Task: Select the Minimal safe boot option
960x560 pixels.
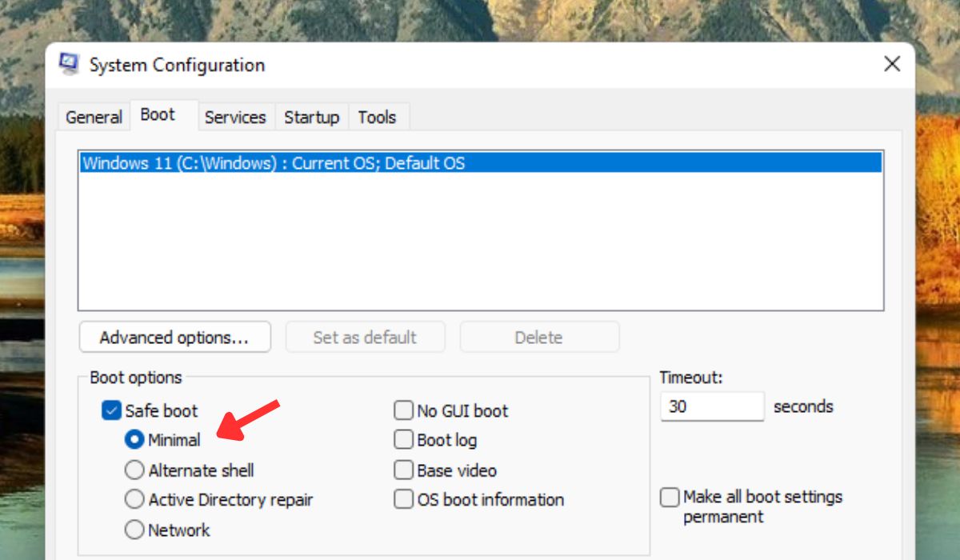Action: coord(134,440)
